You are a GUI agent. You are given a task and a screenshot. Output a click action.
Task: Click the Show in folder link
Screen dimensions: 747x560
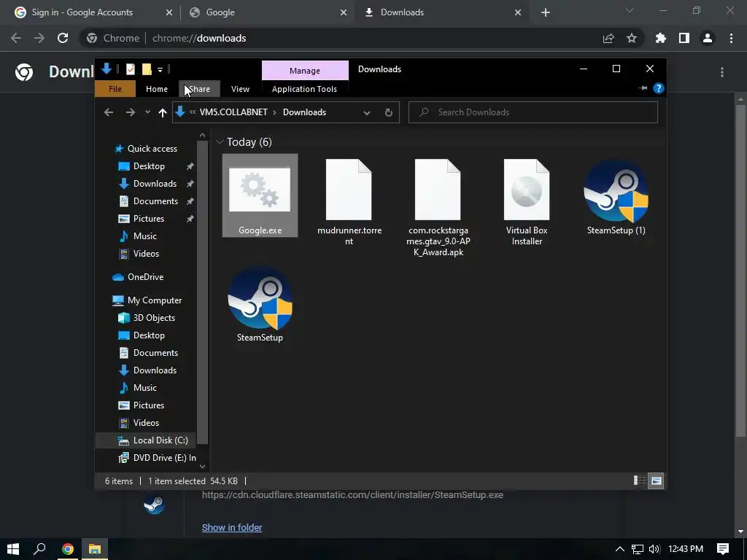point(232,528)
